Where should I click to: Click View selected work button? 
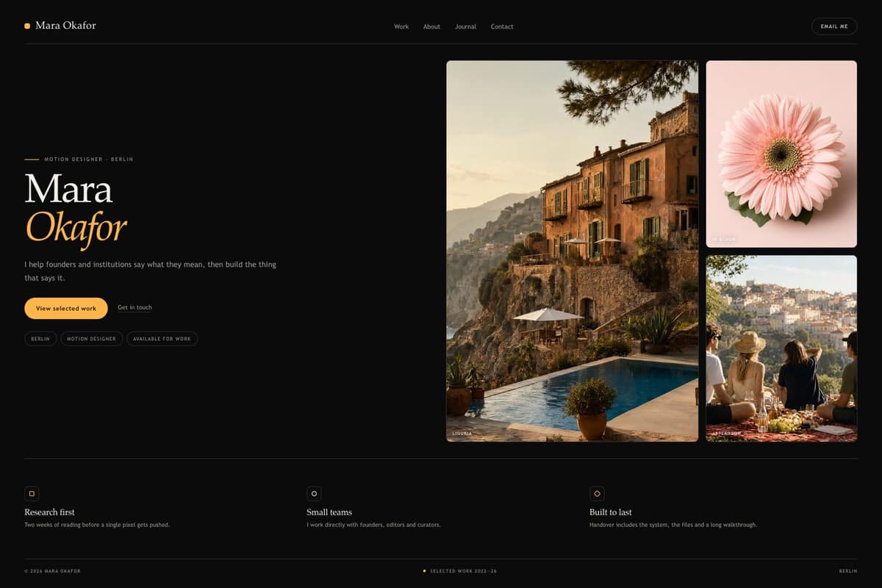66,308
